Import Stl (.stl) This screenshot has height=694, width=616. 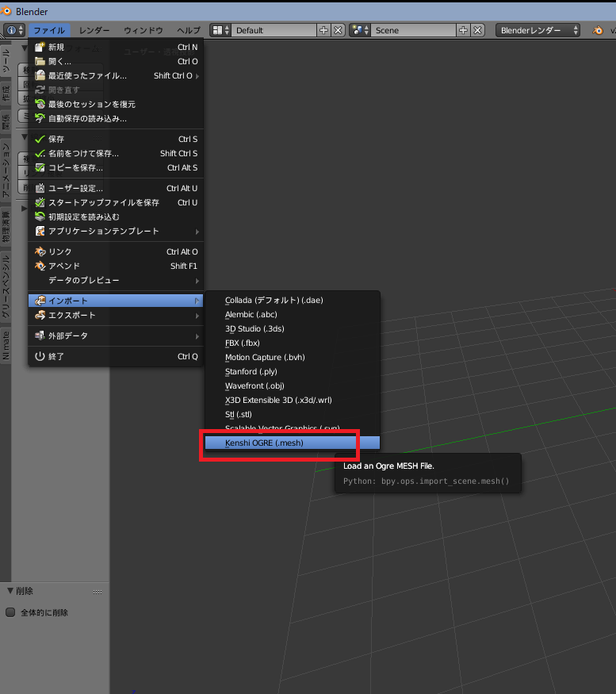pos(292,414)
